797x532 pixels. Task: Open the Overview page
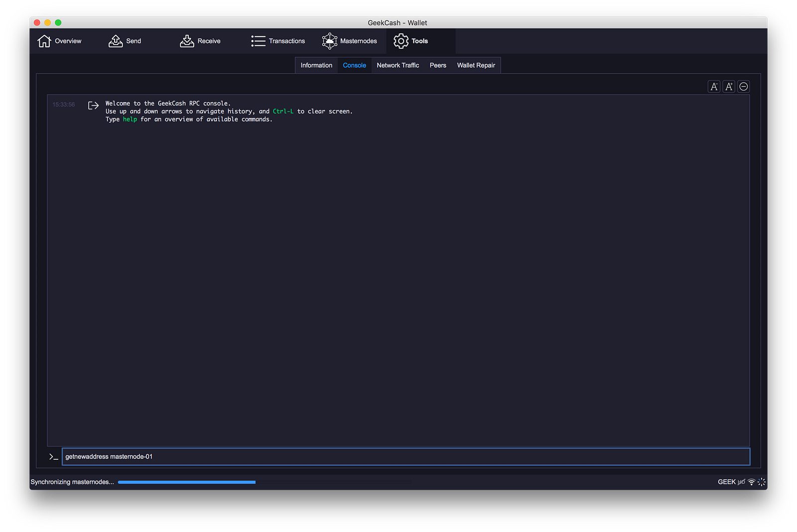point(59,41)
